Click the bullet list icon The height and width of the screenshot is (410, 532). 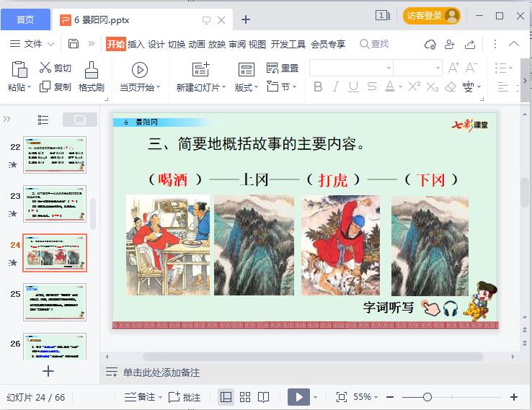pos(501,68)
